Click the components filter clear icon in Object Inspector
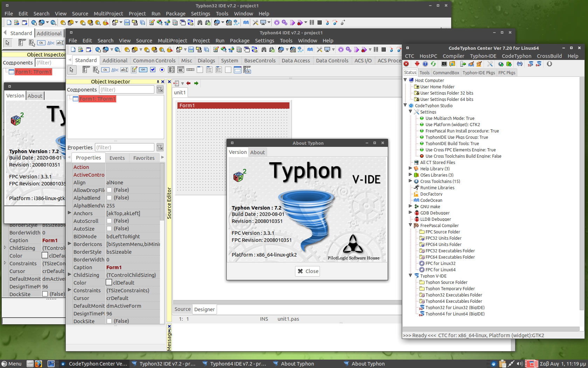Image resolution: width=588 pixels, height=368 pixels. (x=160, y=90)
